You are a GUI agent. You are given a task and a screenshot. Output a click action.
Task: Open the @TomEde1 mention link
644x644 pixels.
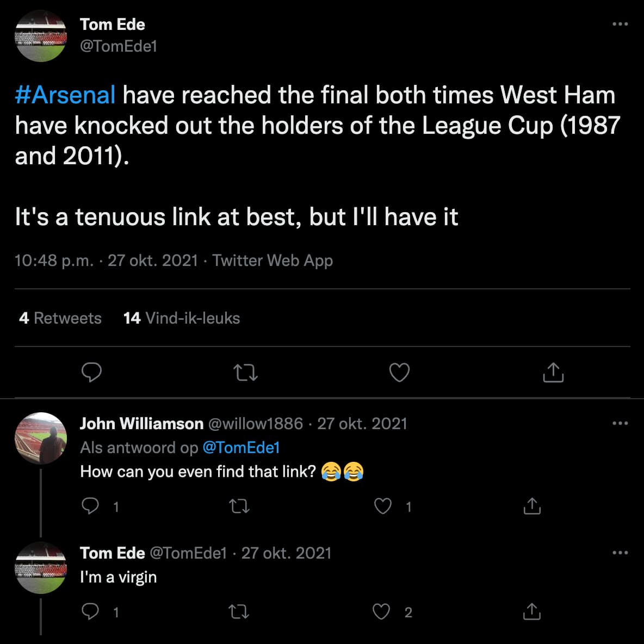tap(241, 447)
